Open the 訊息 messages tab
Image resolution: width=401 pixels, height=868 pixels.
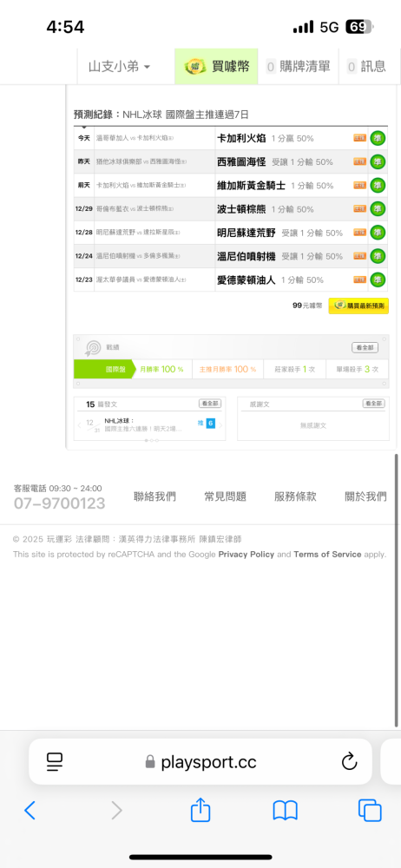coord(366,67)
